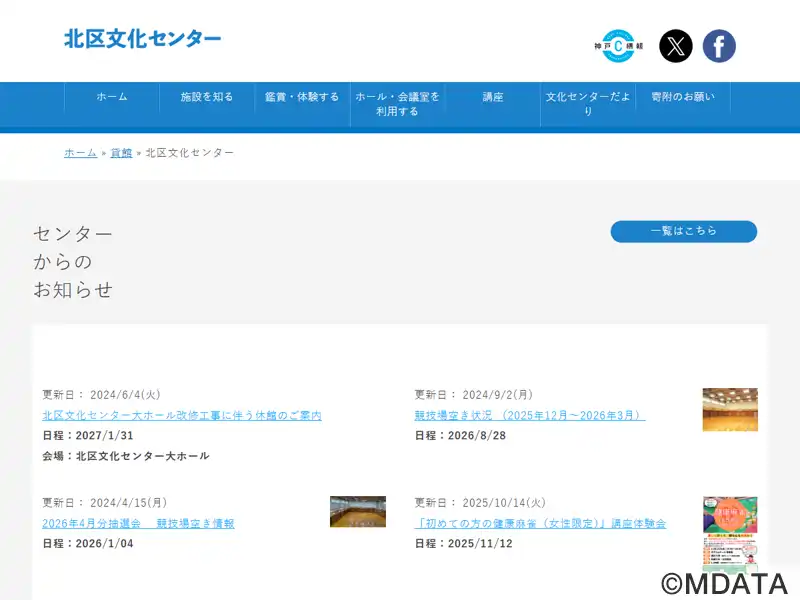Click the ホーム breadcrumb link
The image size is (800, 600).
click(81, 153)
